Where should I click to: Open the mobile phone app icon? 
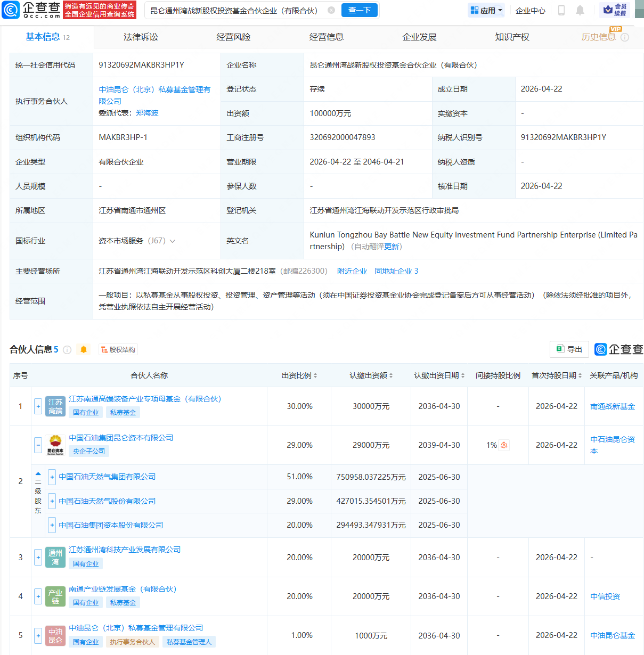coord(561,10)
